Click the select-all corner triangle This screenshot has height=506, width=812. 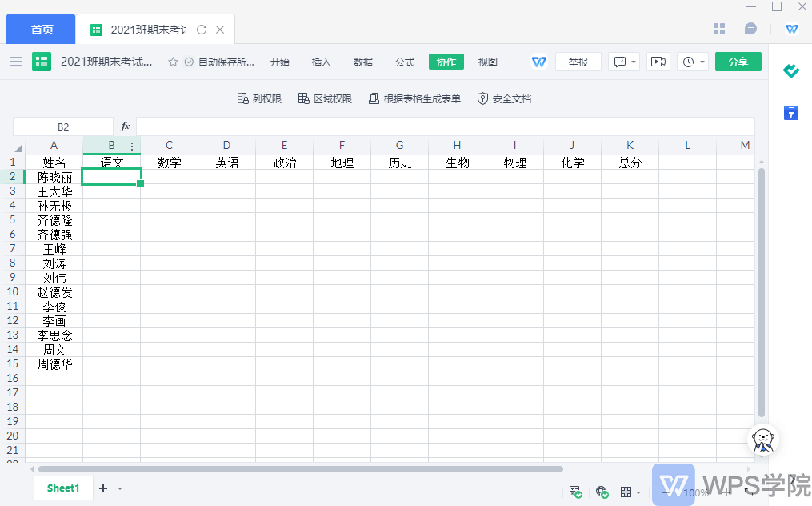coord(18,148)
